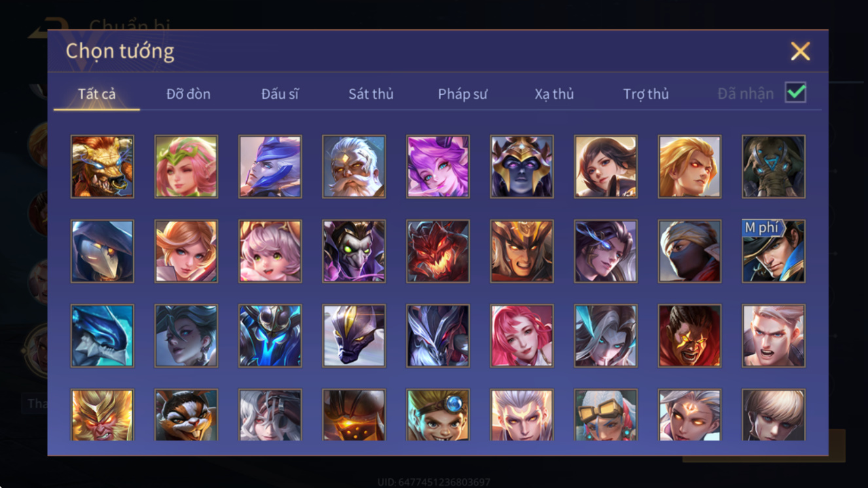Image resolution: width=868 pixels, height=488 pixels.
Task: Select the red horned demon hero
Action: click(x=438, y=251)
